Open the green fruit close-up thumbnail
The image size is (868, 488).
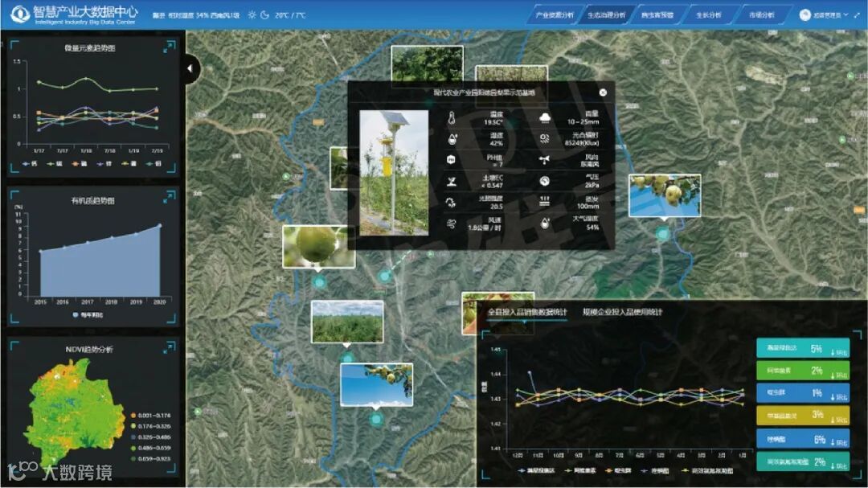(x=318, y=247)
